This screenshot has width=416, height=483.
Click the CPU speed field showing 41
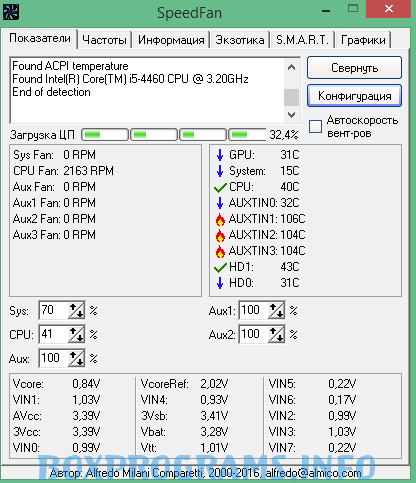54,334
